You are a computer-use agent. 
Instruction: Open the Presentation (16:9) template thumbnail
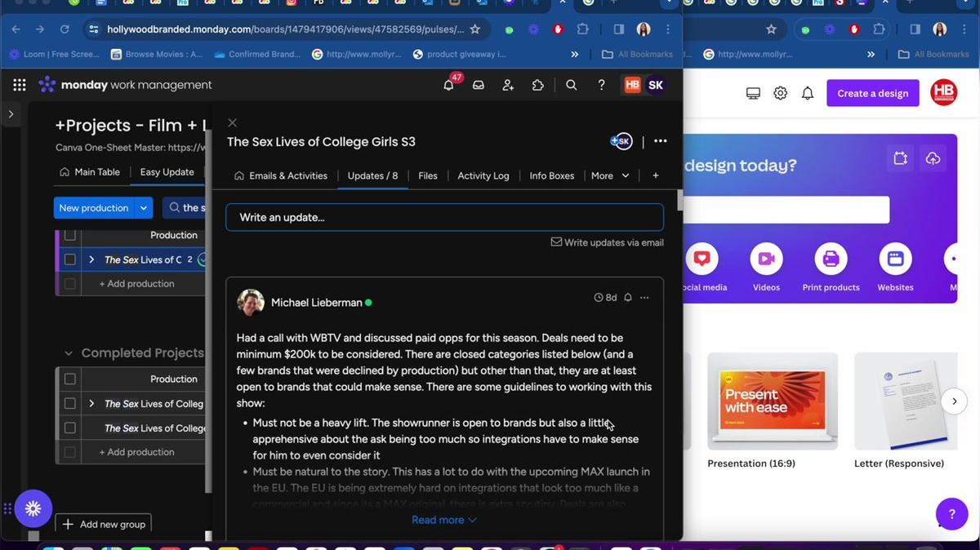773,401
